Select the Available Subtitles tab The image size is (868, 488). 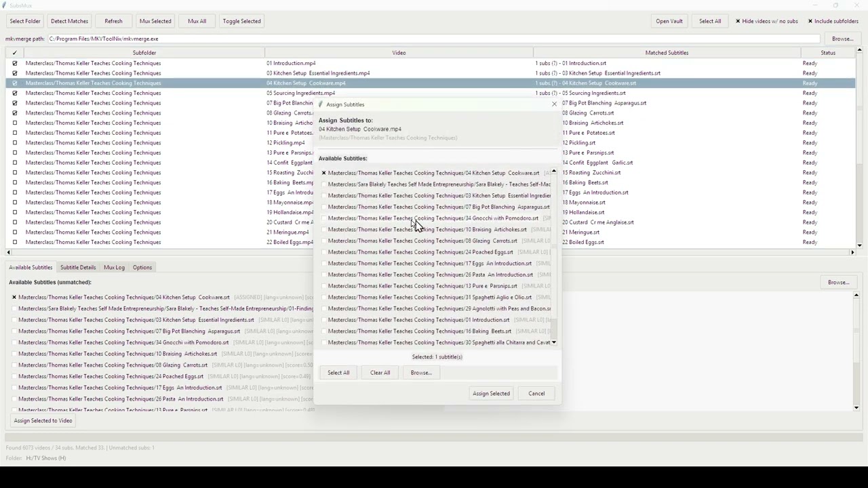[31, 267]
